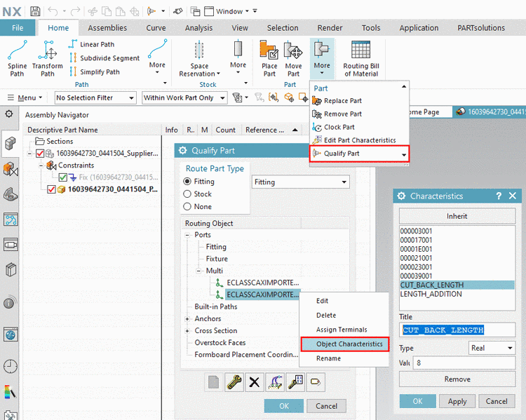Click the blank page icon in Qualify Part
The height and width of the screenshot is (420, 526).
click(214, 382)
